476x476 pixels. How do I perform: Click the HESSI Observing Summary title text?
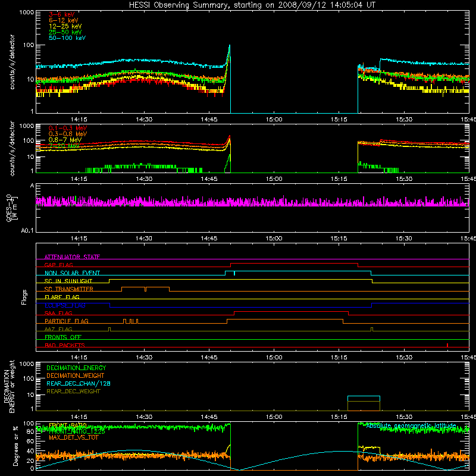coord(252,5)
